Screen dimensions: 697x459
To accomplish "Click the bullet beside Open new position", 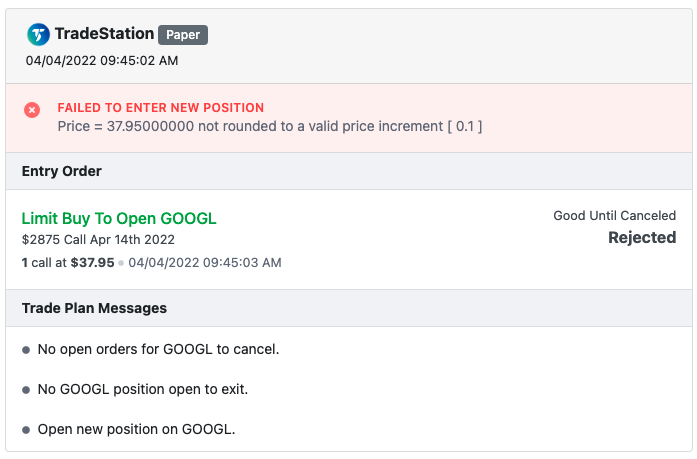I will 26,430.
